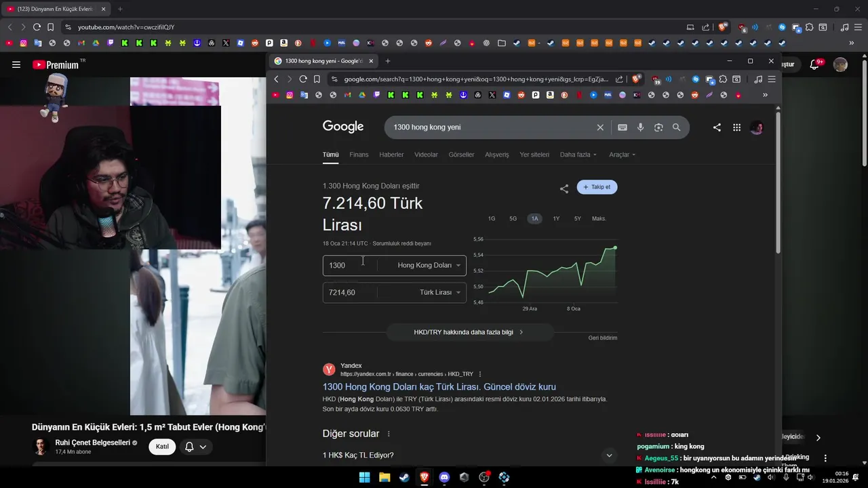Select the 1Y chart range
Image resolution: width=868 pixels, height=488 pixels.
tap(556, 219)
